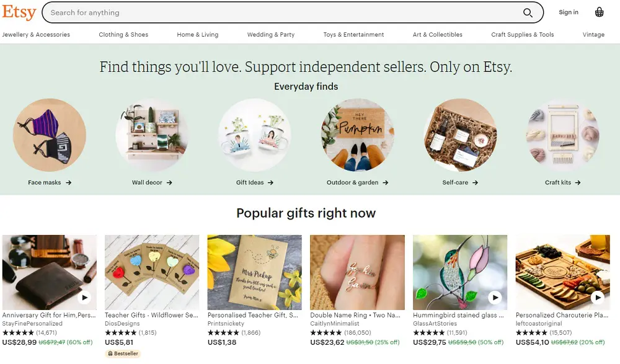The image size is (620, 364).
Task: Click the arrow next to Face masks
Action: pos(69,182)
